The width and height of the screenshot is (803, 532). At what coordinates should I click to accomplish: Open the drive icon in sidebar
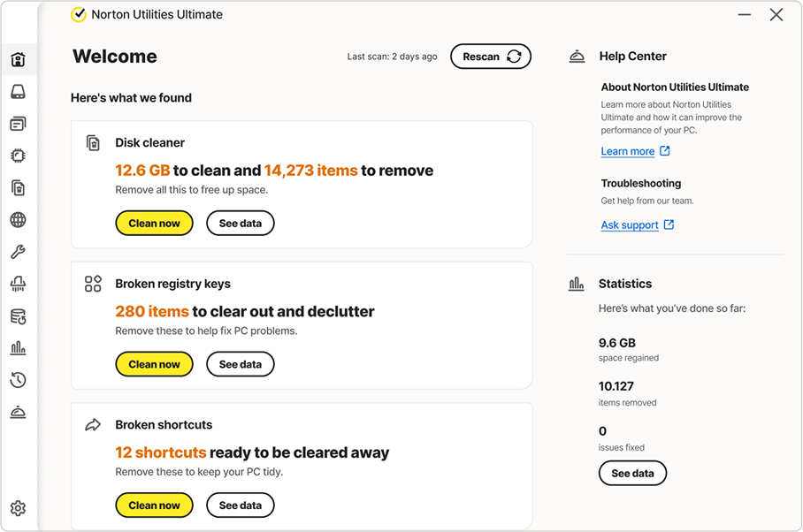[18, 92]
